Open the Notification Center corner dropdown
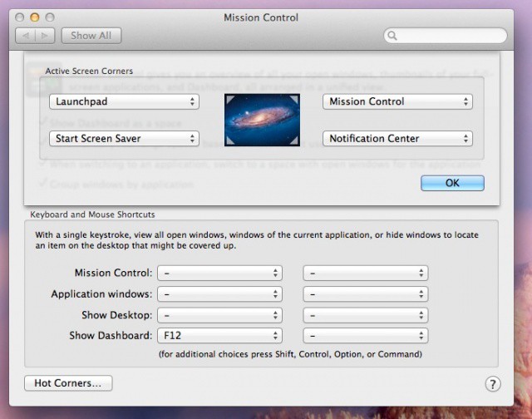The width and height of the screenshot is (532, 419). (397, 138)
